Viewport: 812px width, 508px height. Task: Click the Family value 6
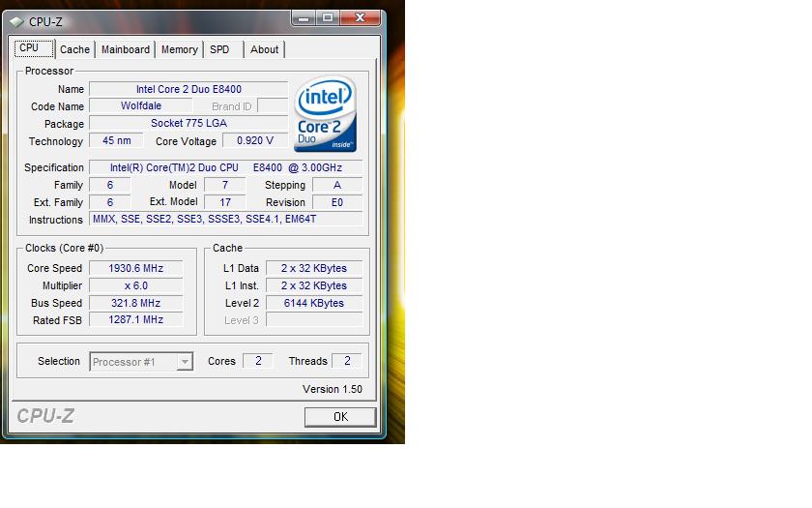click(110, 185)
